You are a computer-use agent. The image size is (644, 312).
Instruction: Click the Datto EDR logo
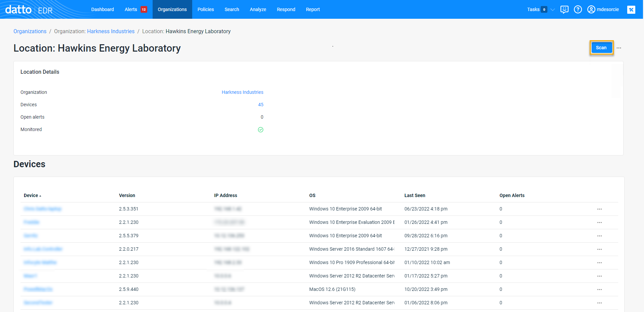point(29,10)
